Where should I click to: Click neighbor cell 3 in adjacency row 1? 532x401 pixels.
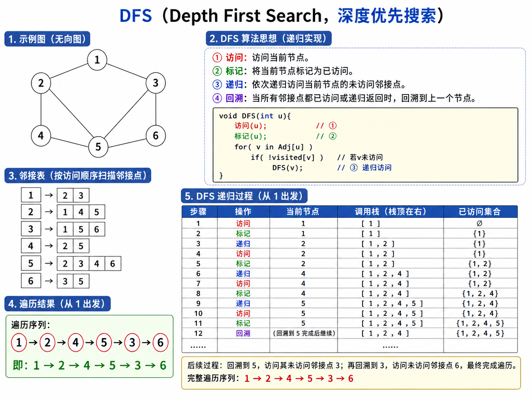point(81,195)
